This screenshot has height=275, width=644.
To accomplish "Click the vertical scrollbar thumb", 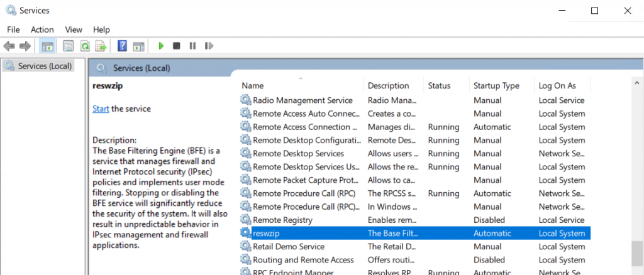I will [637, 253].
